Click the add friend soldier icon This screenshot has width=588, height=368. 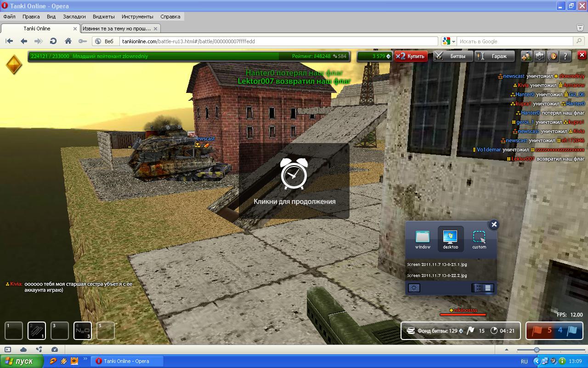click(x=526, y=56)
